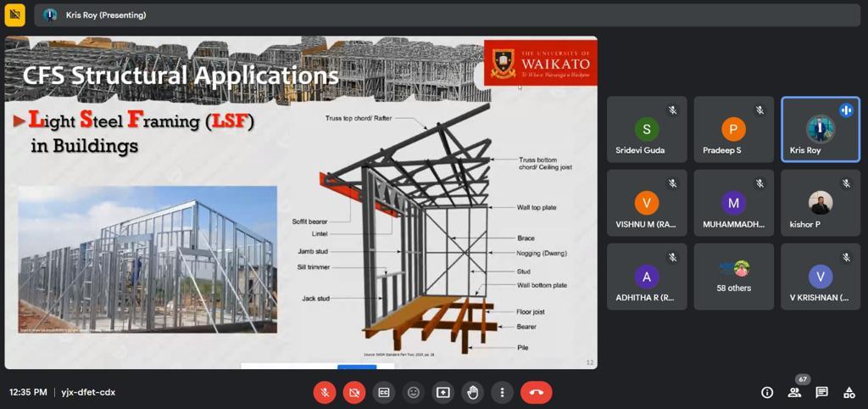
Task: Select ADHITHA R participant tile
Action: 647,277
